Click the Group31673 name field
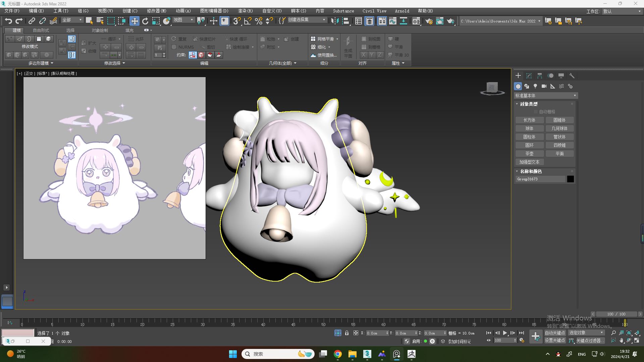 540,179
